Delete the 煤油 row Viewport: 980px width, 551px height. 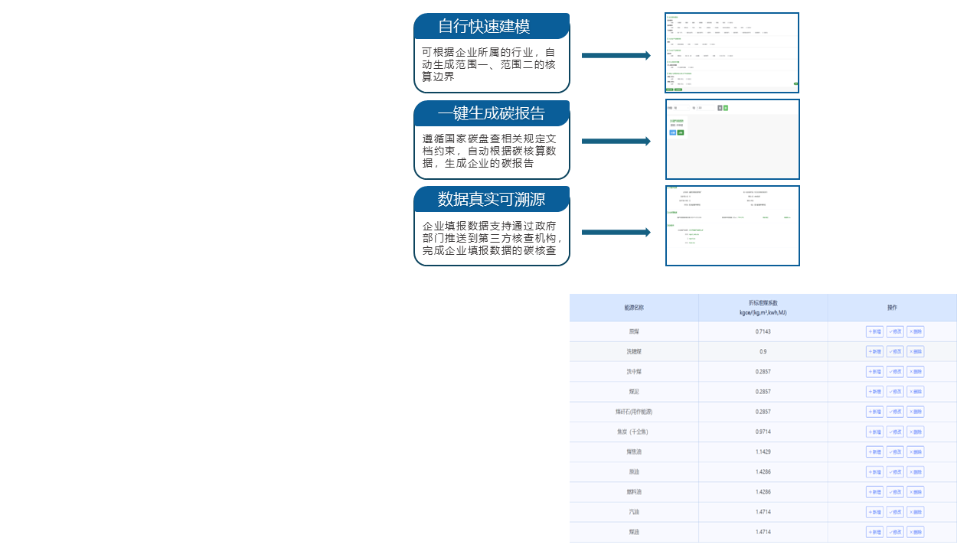tap(916, 532)
